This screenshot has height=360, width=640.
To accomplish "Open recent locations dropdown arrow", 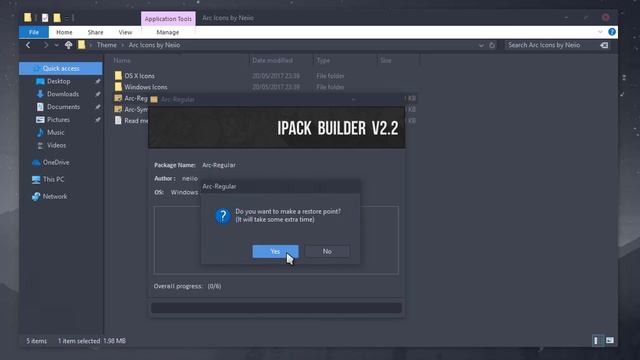I will click(x=56, y=45).
